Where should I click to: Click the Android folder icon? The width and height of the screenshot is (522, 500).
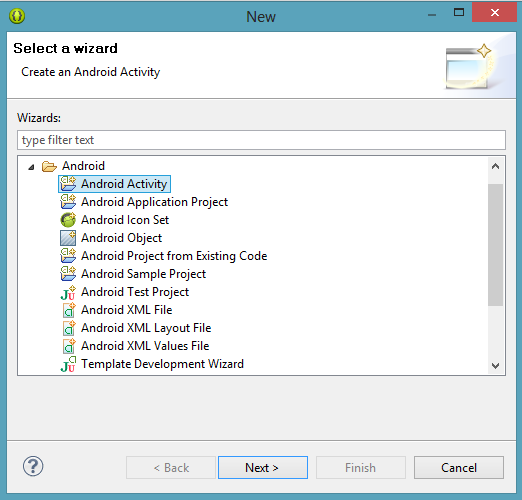pyautogui.click(x=49, y=166)
